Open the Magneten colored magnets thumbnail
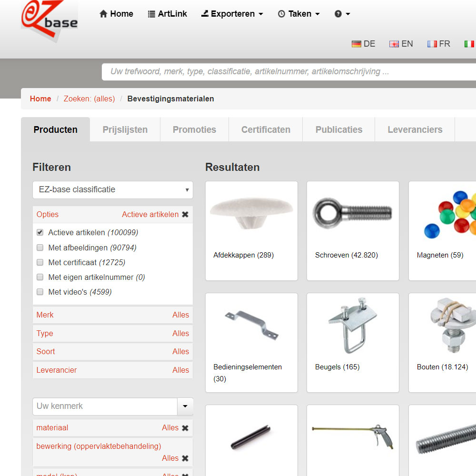Viewport: 476px width, 476px height. pos(450,214)
